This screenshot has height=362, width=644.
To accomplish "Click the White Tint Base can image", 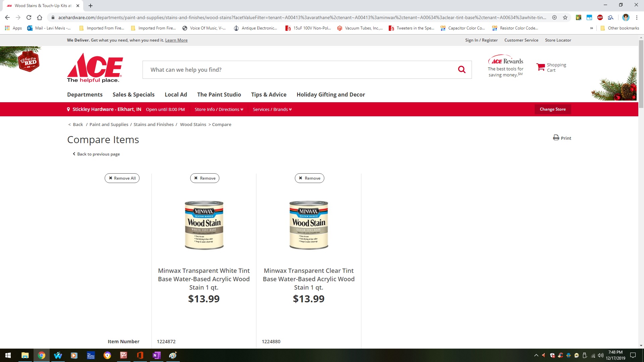I will click(204, 225).
